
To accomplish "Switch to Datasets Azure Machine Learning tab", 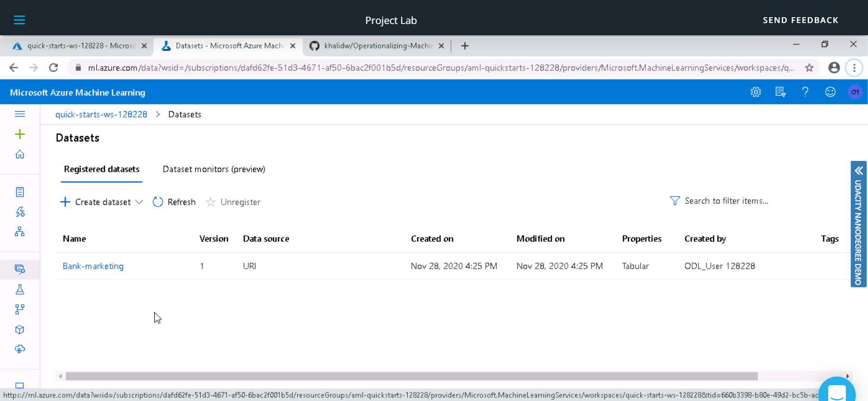I will coord(228,46).
